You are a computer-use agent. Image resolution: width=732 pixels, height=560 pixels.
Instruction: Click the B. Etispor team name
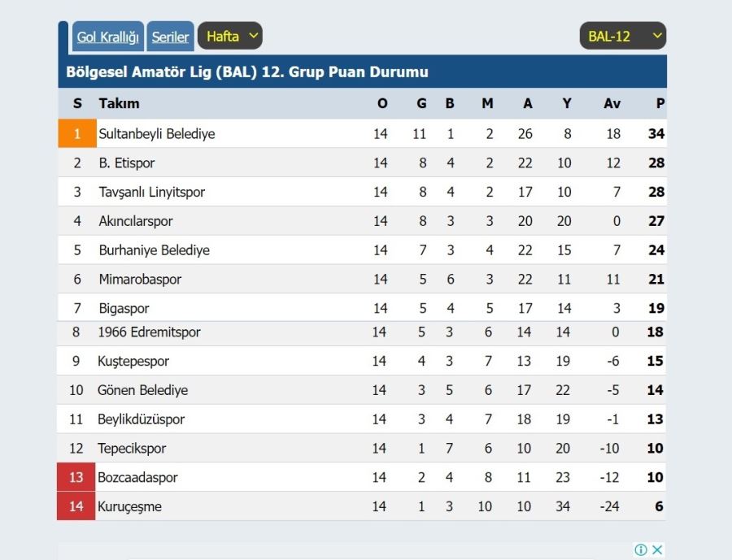point(127,163)
